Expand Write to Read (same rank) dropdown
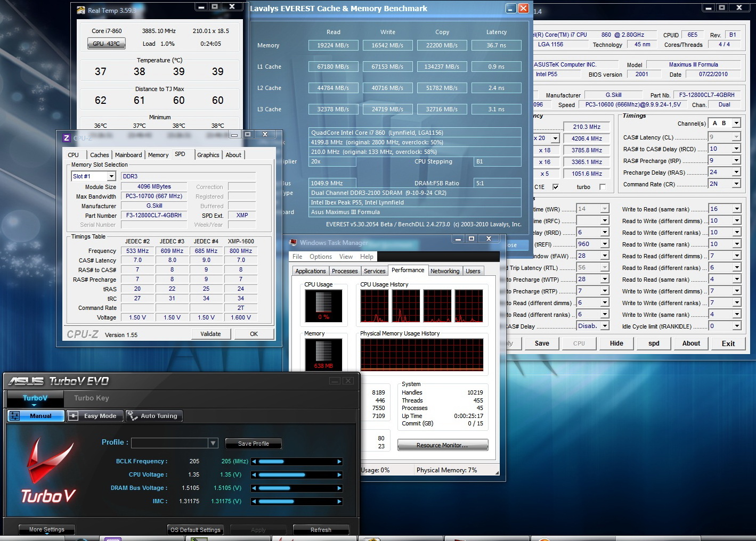 point(736,209)
